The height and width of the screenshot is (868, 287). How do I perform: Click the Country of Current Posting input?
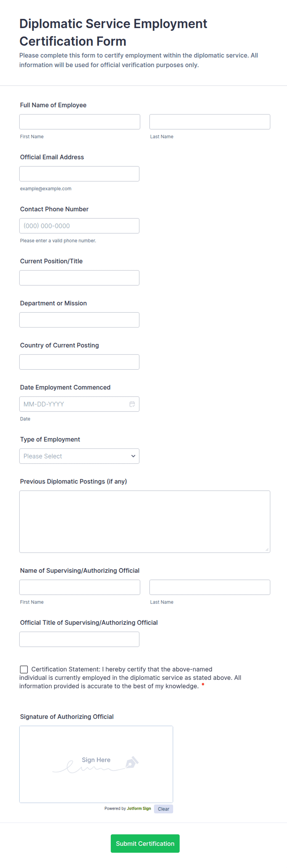[x=79, y=362]
